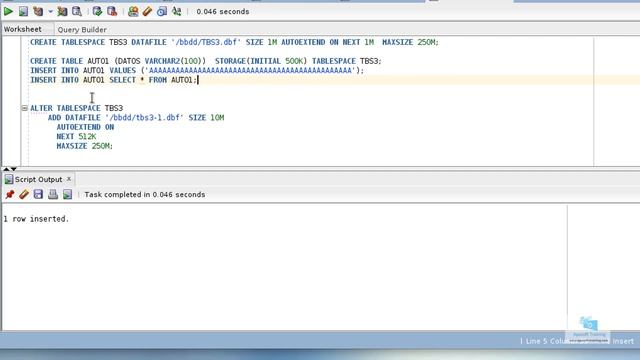This screenshot has height=360, width=640.
Task: Select the Script Output tab
Action: click(x=38, y=179)
